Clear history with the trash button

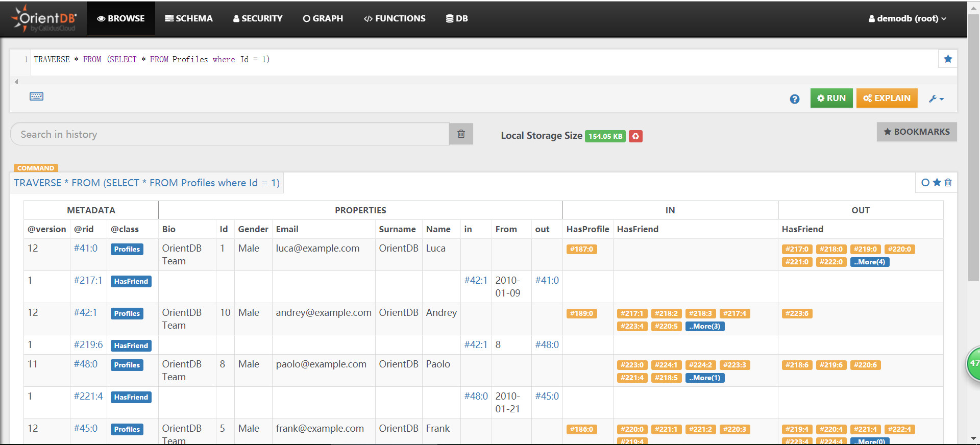[461, 134]
